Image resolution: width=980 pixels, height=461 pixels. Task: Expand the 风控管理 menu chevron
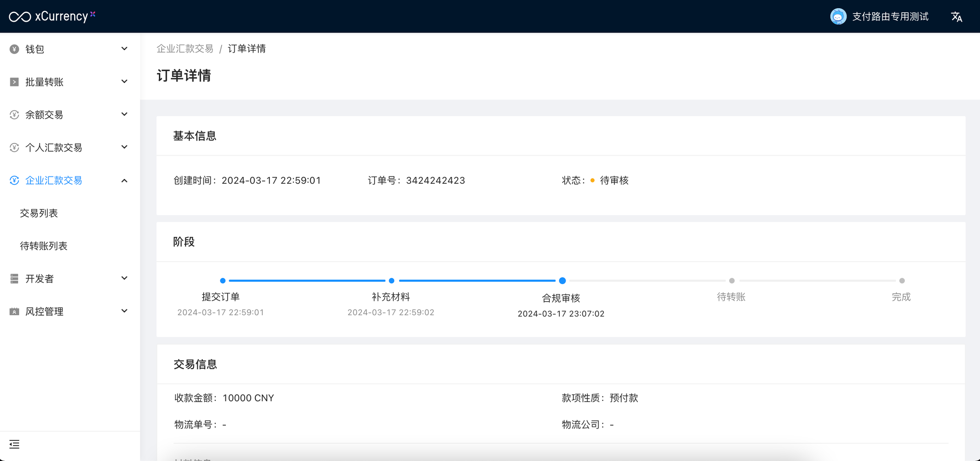(x=124, y=311)
